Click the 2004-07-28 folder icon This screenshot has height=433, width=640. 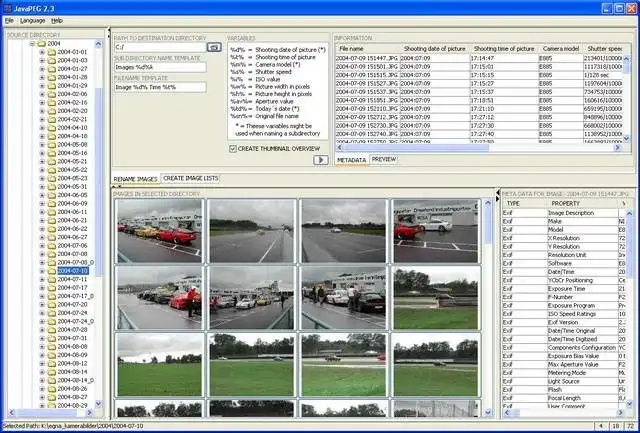pyautogui.click(x=51, y=329)
